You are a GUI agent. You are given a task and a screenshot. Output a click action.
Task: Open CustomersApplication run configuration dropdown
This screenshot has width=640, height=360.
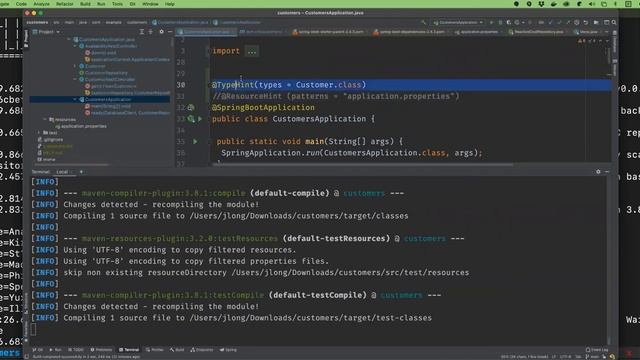coord(458,22)
